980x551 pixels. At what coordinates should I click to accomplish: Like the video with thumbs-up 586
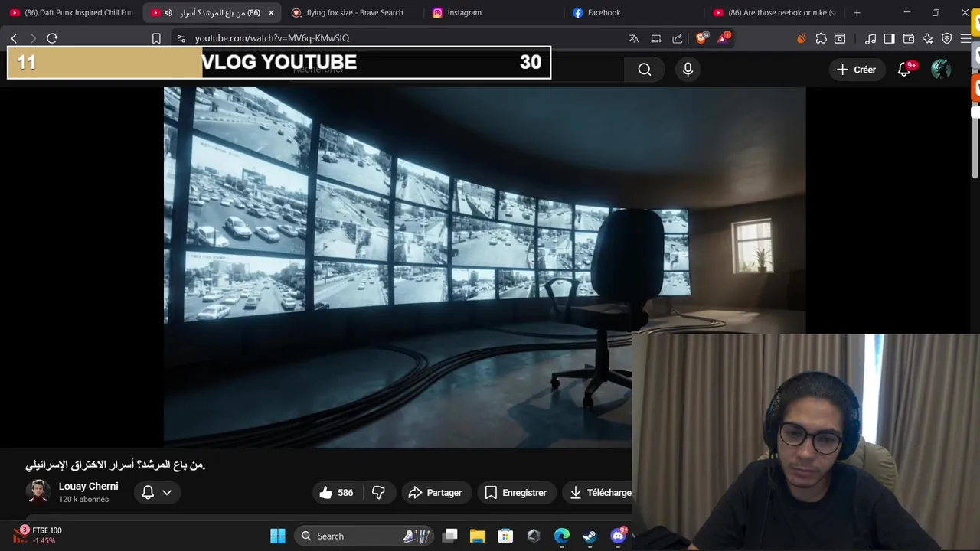pyautogui.click(x=336, y=493)
